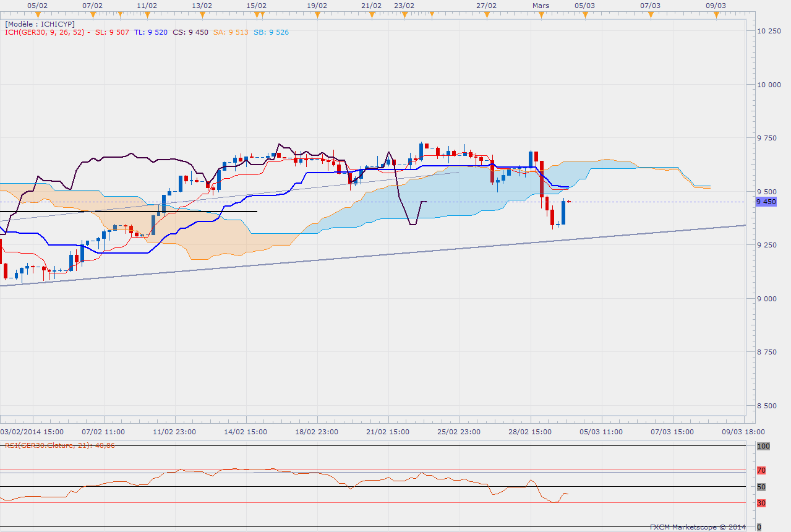Click the 18/02 23:00 time label
Screen dimensions: 791x532
coord(317,432)
